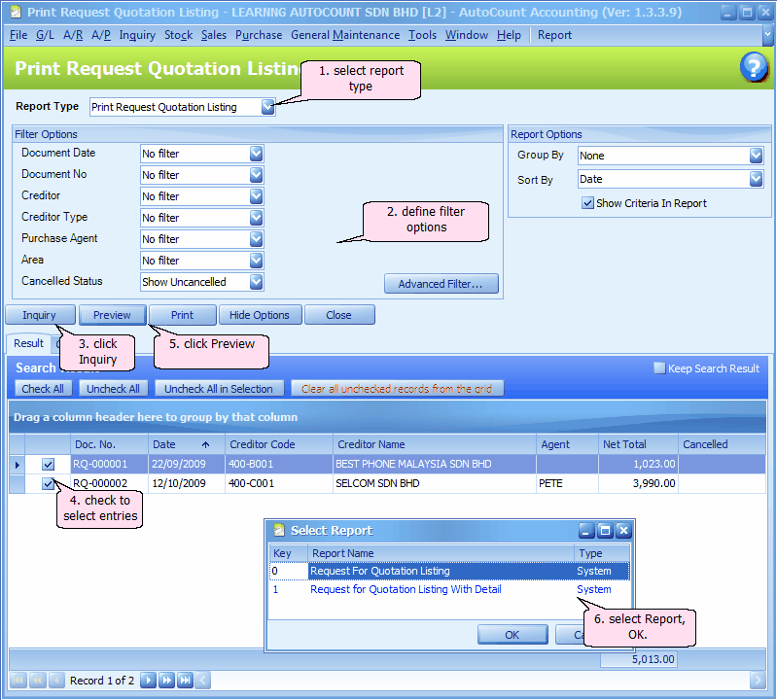This screenshot has width=777, height=700.
Task: Click the Cancelled column header
Action: click(x=722, y=444)
